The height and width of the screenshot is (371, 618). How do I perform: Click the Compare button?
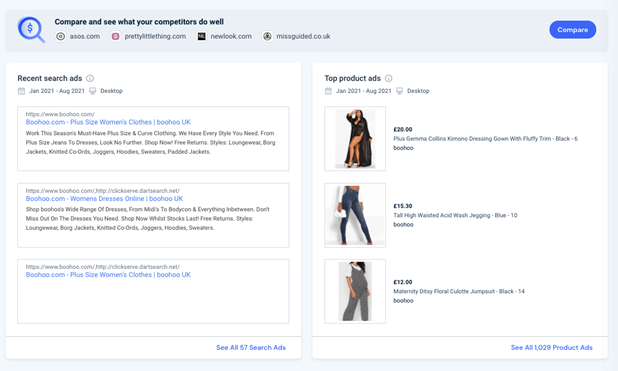point(572,30)
